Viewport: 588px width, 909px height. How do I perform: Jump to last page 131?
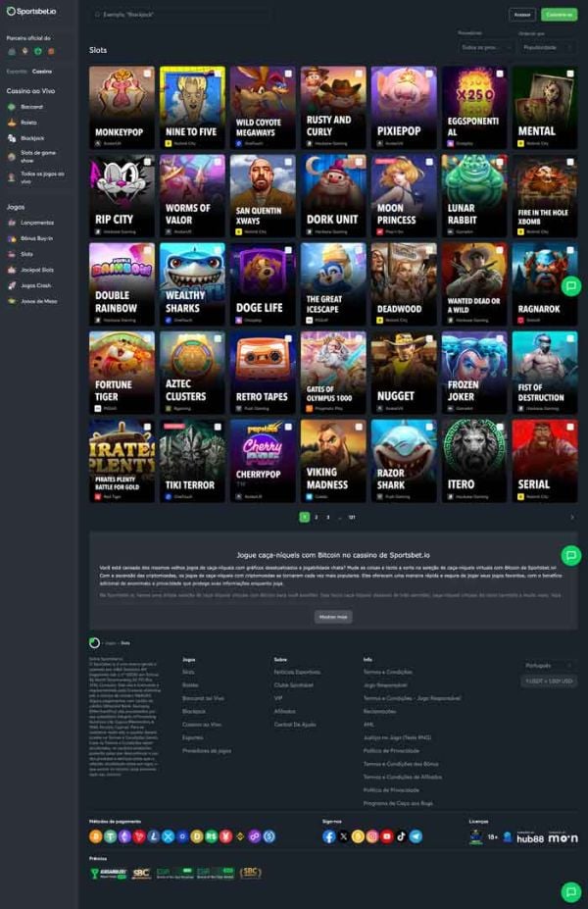(x=352, y=517)
